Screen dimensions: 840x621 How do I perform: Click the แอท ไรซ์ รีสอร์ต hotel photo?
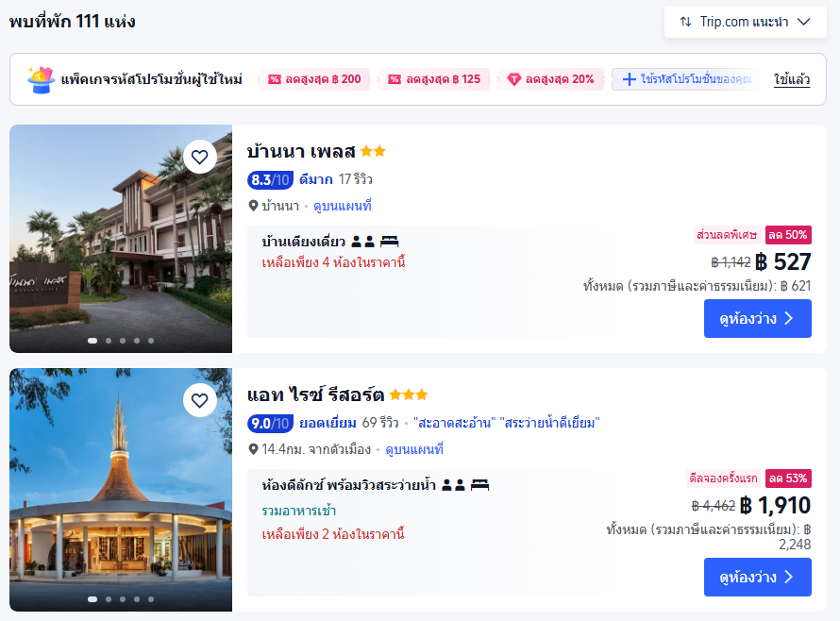click(x=121, y=489)
